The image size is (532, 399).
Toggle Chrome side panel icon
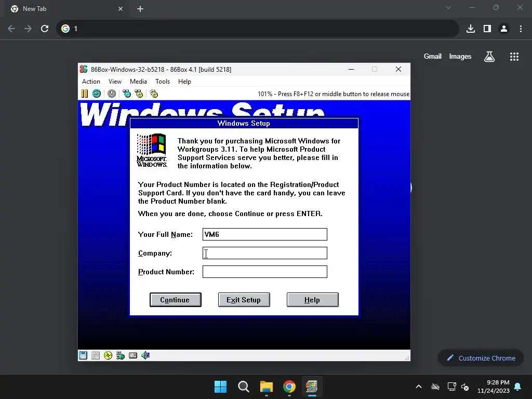tap(487, 29)
